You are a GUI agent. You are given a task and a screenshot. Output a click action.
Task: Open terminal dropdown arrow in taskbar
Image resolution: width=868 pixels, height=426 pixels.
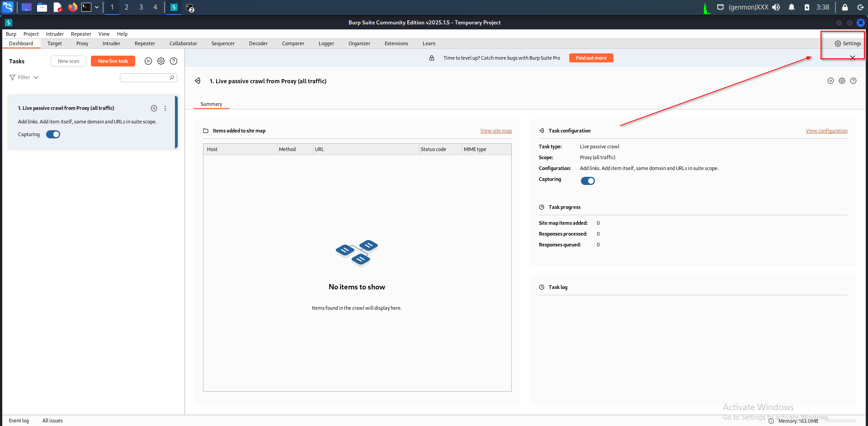tap(97, 7)
